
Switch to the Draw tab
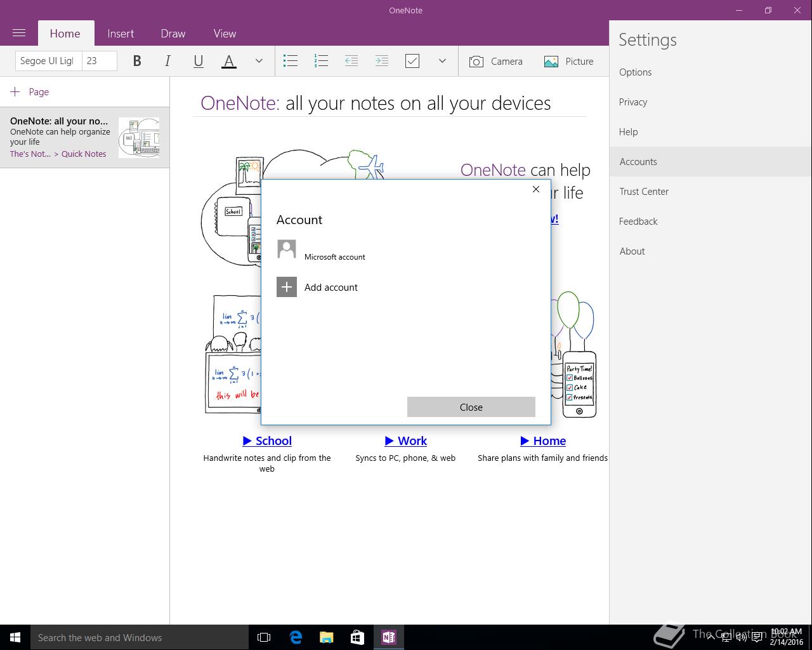173,34
